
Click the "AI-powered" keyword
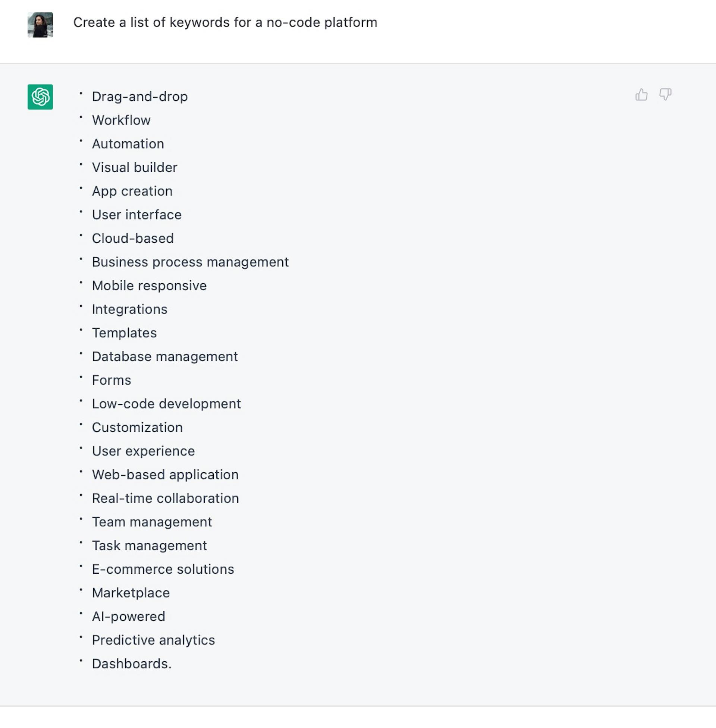click(x=128, y=617)
